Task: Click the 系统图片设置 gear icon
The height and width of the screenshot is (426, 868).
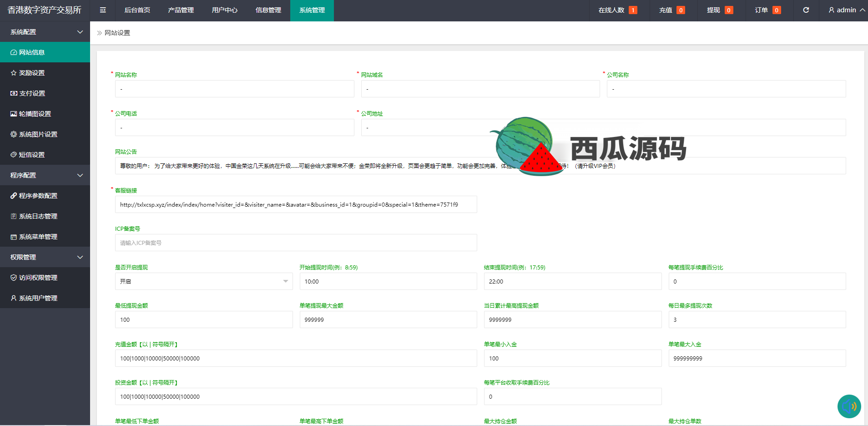Action: click(x=14, y=134)
